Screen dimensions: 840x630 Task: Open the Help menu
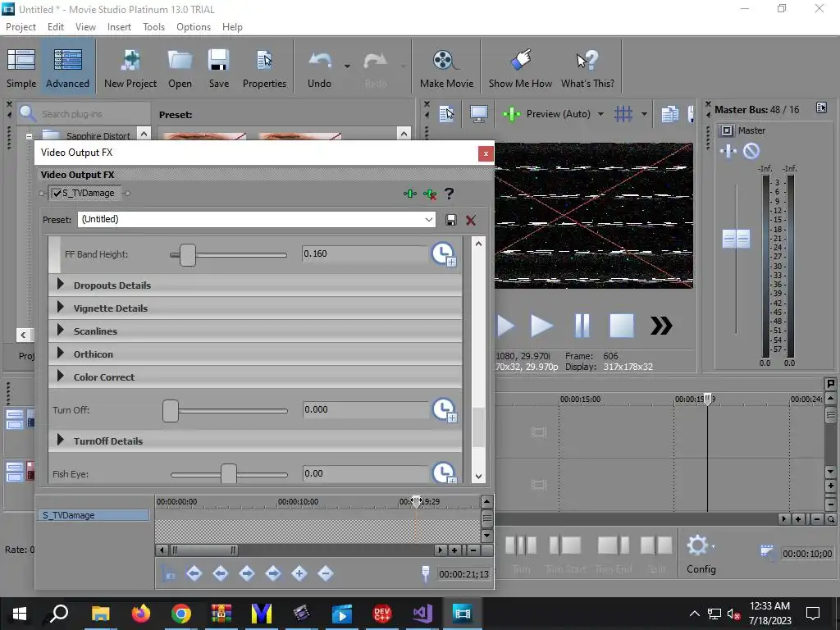click(x=232, y=27)
